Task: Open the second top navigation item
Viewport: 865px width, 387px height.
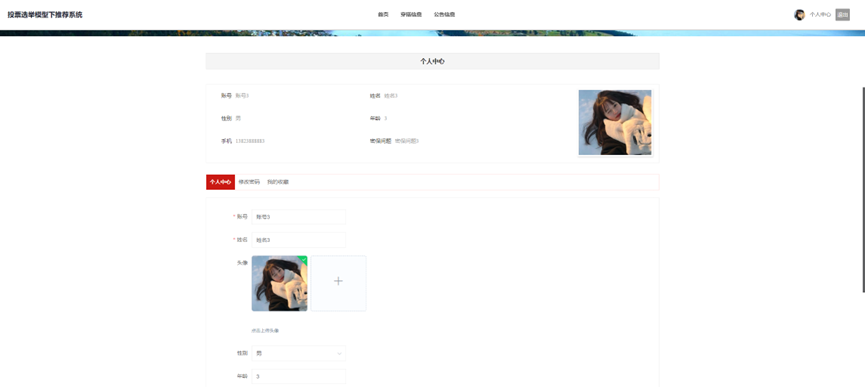Action: [411, 15]
